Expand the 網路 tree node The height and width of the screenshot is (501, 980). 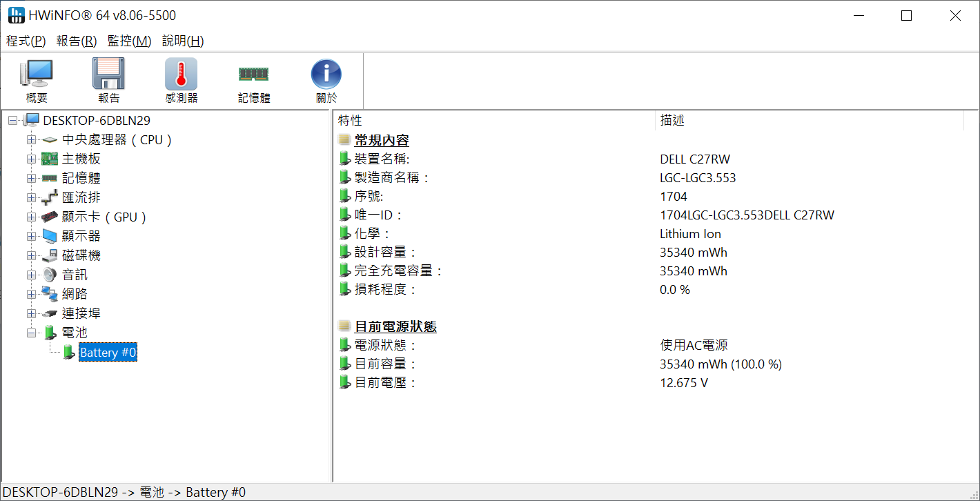pos(31,294)
